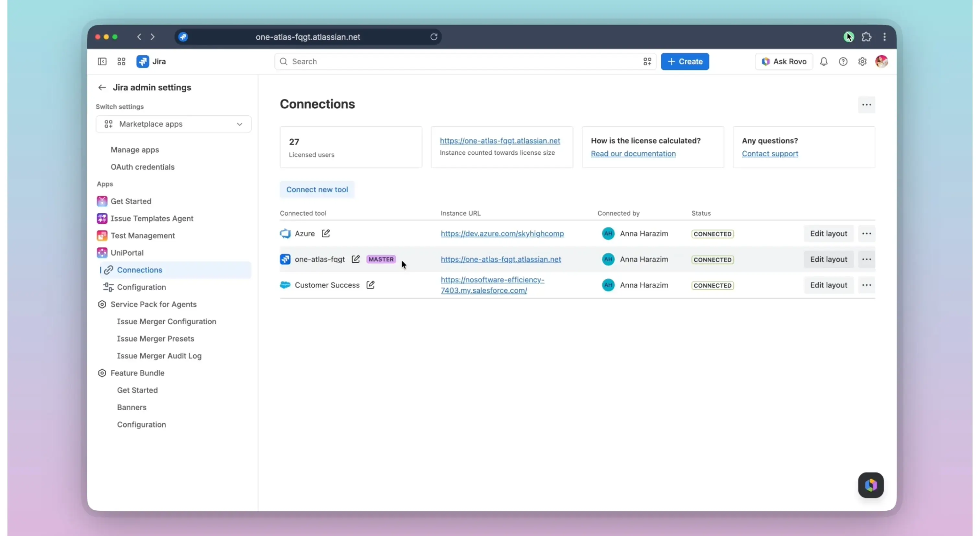Click the browser address bar
Screen dimensions: 980x536
tap(308, 37)
